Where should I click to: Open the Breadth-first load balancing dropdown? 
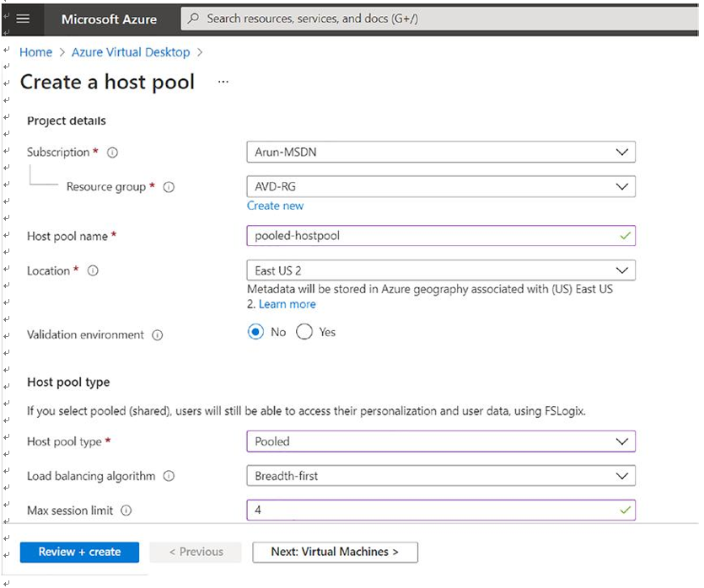[441, 476]
